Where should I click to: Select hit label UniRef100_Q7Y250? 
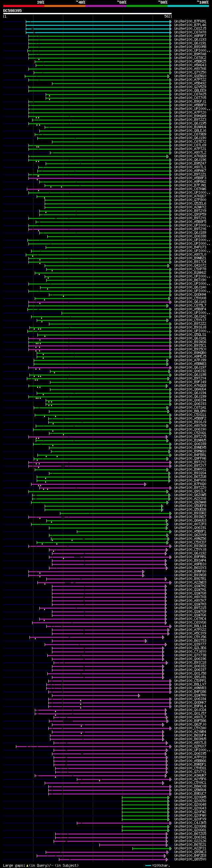click(190, 73)
